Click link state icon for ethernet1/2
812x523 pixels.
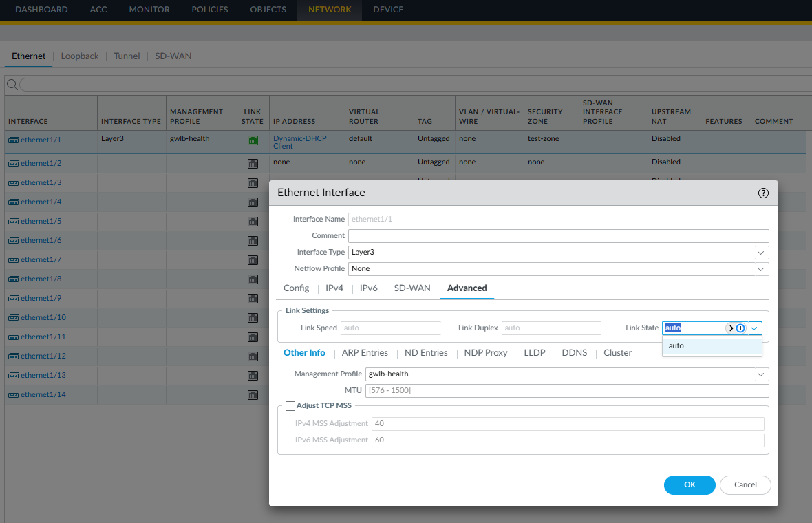coord(253,164)
